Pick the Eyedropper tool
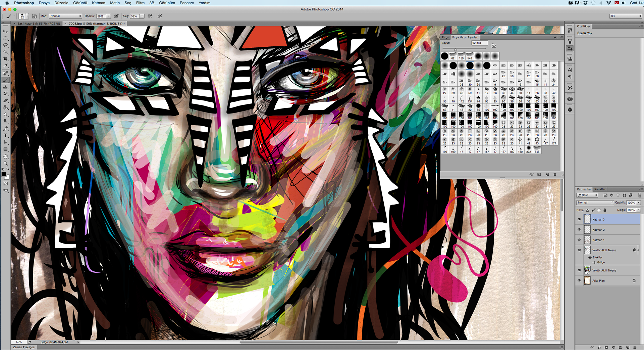644x350 pixels. pyautogui.click(x=5, y=66)
